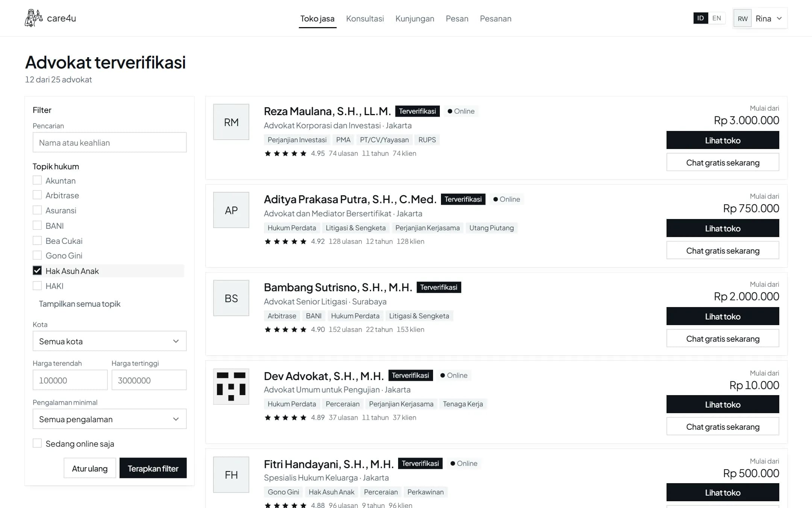Open Reza Maulana, S.H., LL.M. name link
The height and width of the screenshot is (508, 812).
tap(327, 111)
